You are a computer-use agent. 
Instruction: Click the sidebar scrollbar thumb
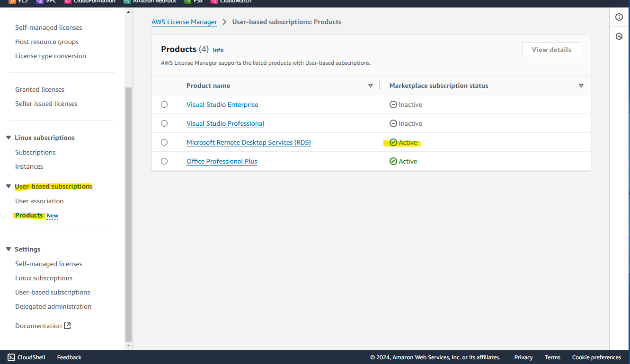[128, 215]
